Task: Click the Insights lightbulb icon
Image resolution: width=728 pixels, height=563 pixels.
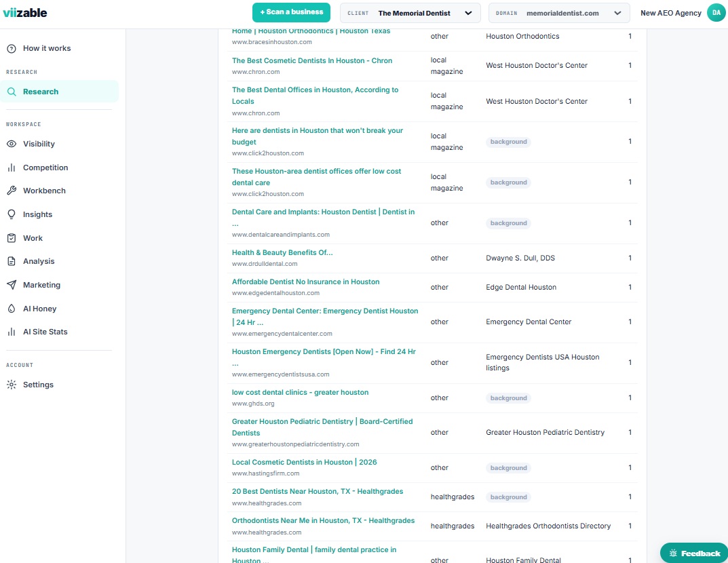Action: click(12, 214)
